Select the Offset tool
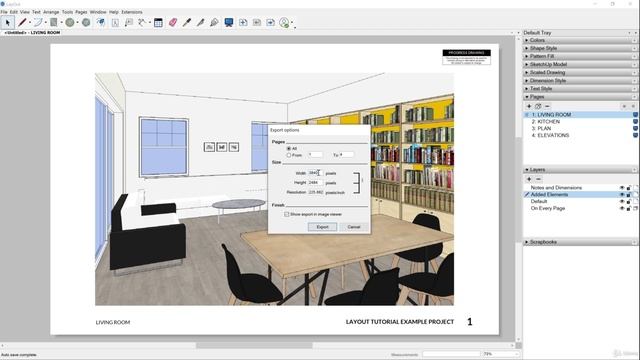The image size is (640, 360). tap(100, 22)
